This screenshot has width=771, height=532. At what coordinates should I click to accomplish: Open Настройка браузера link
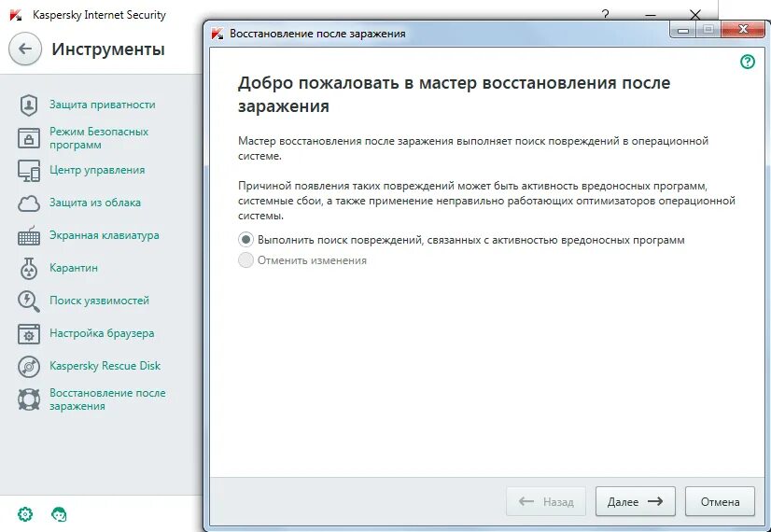(102, 333)
